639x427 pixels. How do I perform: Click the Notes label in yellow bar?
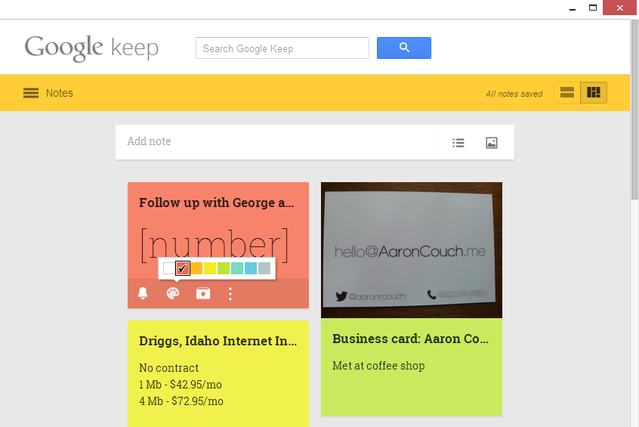point(59,93)
